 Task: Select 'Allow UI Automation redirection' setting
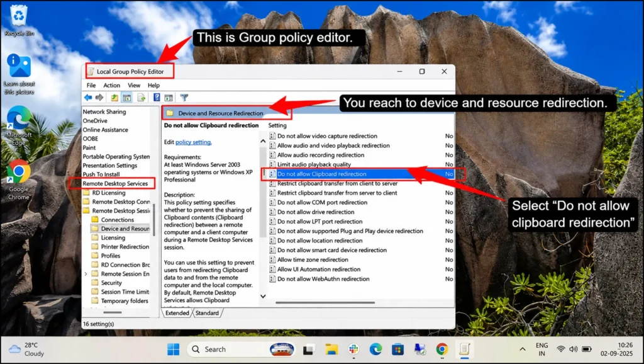[319, 270]
